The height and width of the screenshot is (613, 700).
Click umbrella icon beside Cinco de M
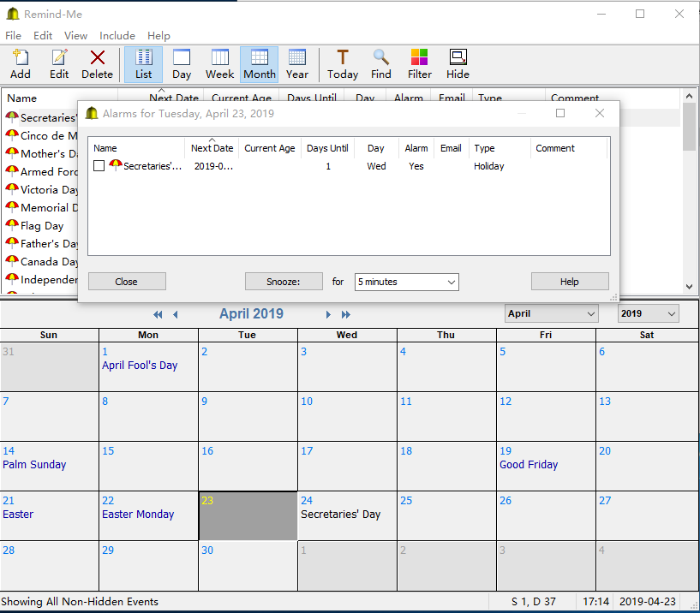pos(12,134)
